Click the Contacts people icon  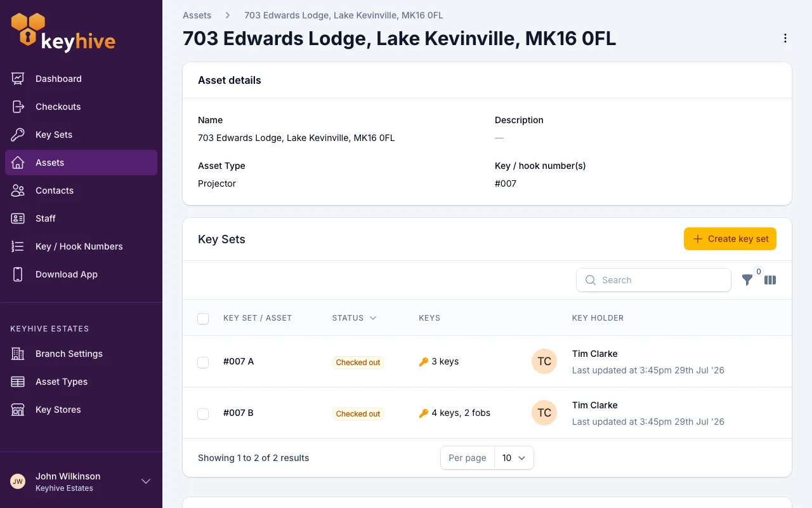18,190
